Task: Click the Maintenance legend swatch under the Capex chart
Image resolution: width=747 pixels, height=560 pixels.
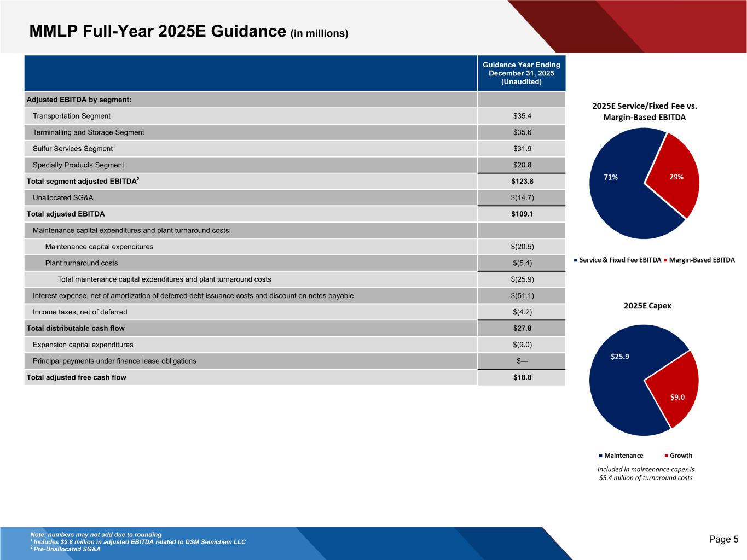Action: coord(600,456)
